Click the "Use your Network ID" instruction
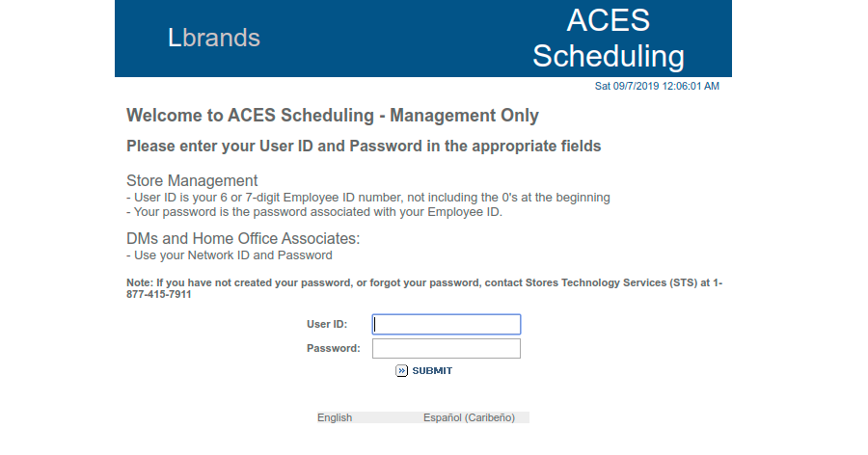Viewport: 868px width, 455px height. pyautogui.click(x=229, y=255)
